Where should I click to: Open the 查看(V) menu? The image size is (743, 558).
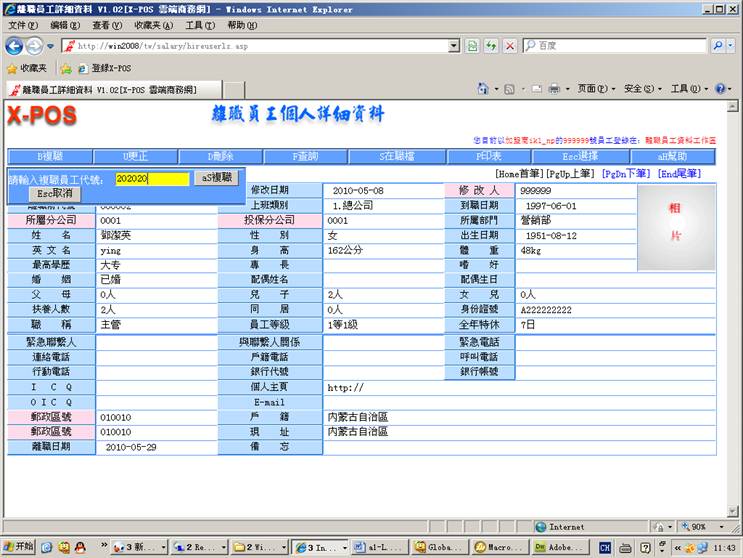pos(107,25)
